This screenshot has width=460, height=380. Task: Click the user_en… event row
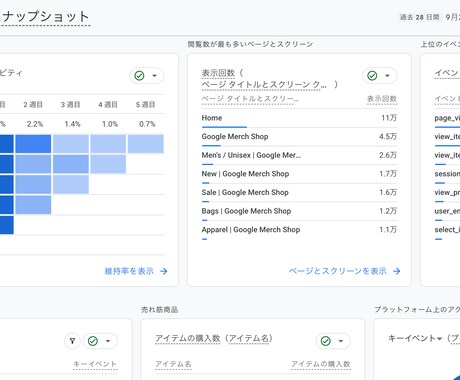coord(447,211)
